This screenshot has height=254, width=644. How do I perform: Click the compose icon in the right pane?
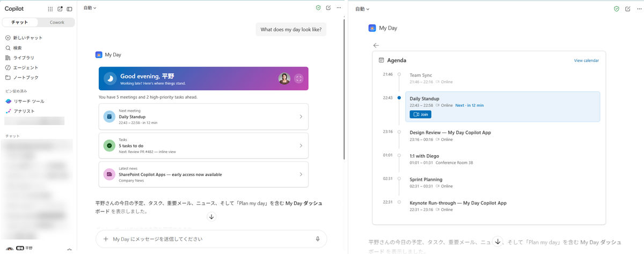(x=627, y=9)
